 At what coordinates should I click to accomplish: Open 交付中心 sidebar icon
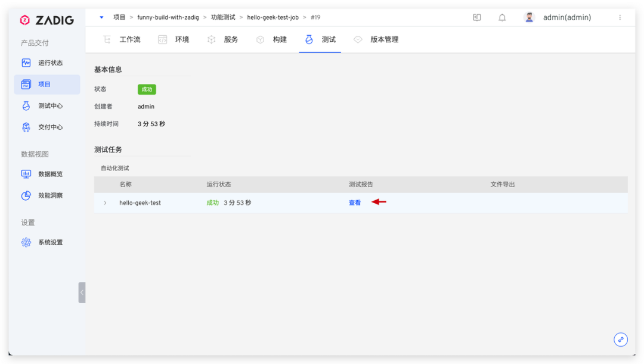pyautogui.click(x=26, y=127)
